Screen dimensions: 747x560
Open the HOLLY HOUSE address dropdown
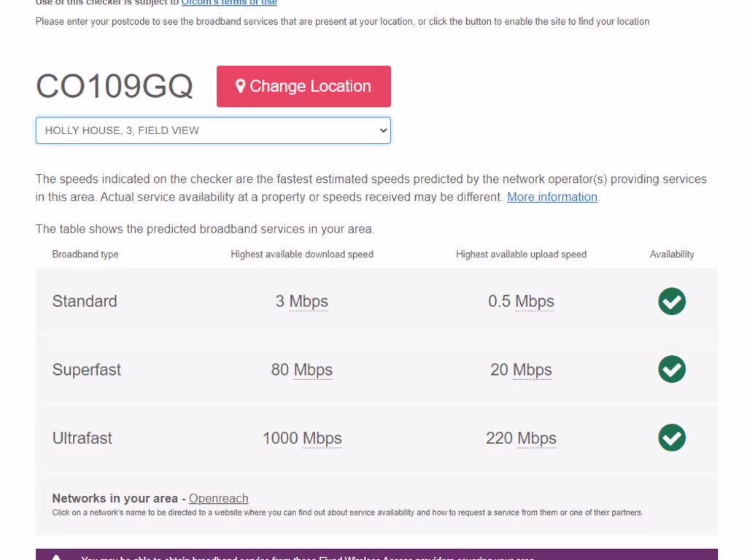point(213,131)
